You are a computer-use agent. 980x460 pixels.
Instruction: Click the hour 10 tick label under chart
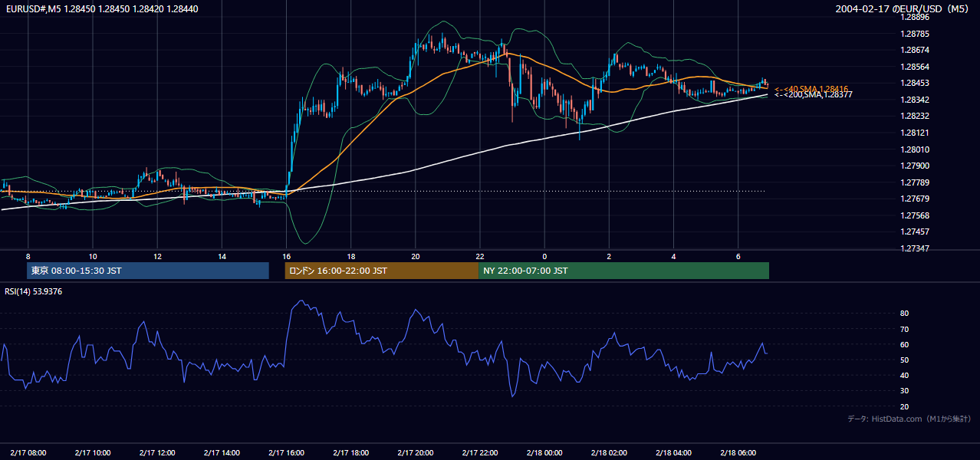point(92,256)
